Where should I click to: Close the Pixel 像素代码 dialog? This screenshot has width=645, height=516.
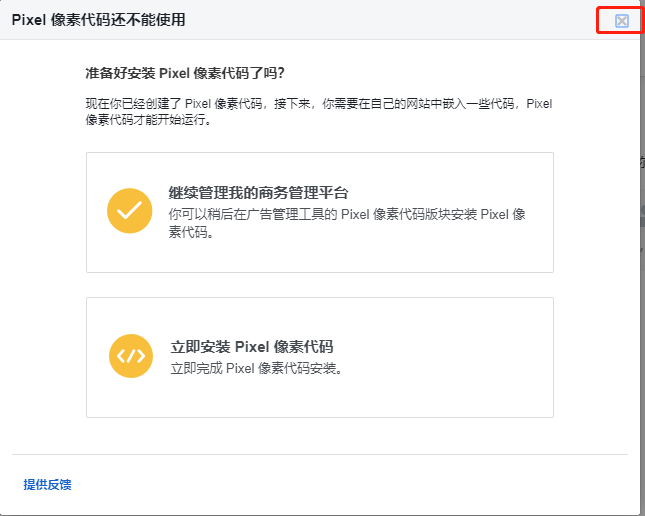coord(622,21)
